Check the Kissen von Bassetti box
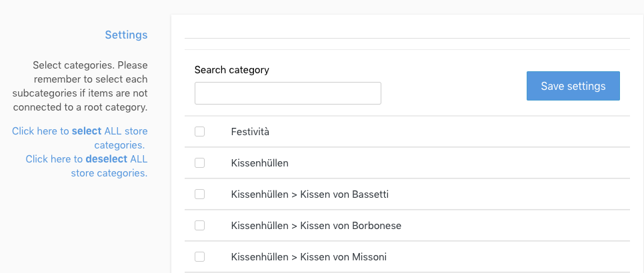This screenshot has width=644, height=273. [199, 194]
